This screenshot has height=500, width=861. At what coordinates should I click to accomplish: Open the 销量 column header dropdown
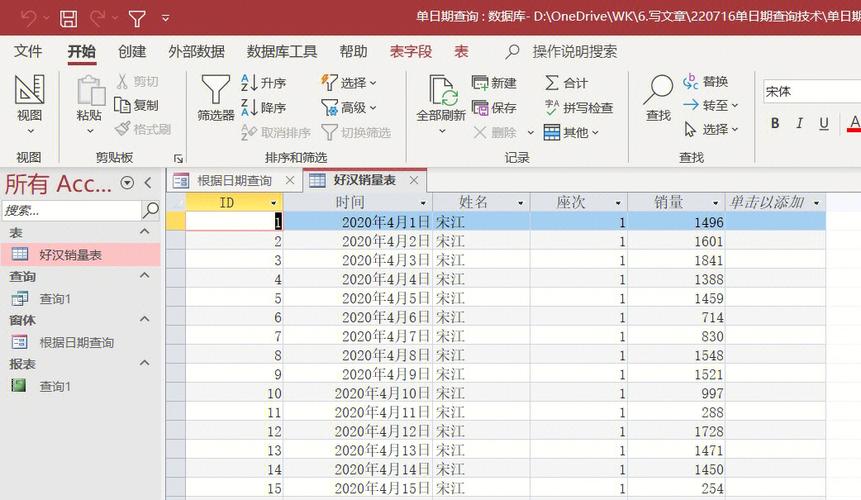pos(715,203)
